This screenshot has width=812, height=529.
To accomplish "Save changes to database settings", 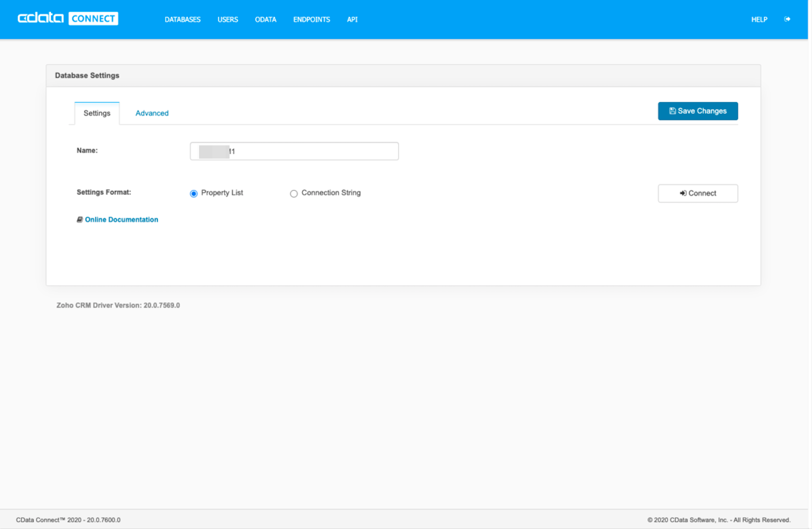I will 697,111.
